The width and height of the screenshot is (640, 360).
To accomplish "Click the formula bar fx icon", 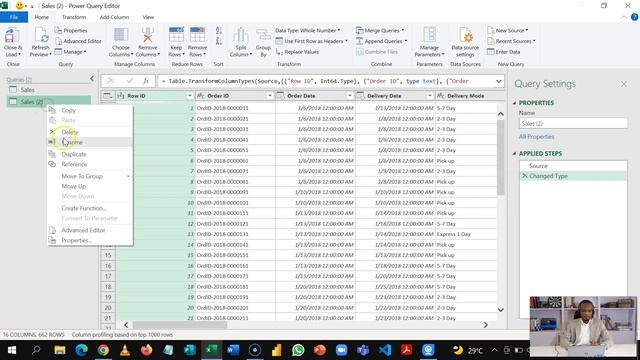I will point(146,81).
